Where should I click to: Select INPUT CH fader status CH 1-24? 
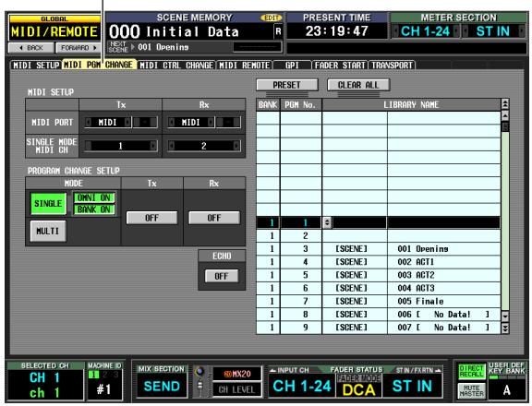302,386
